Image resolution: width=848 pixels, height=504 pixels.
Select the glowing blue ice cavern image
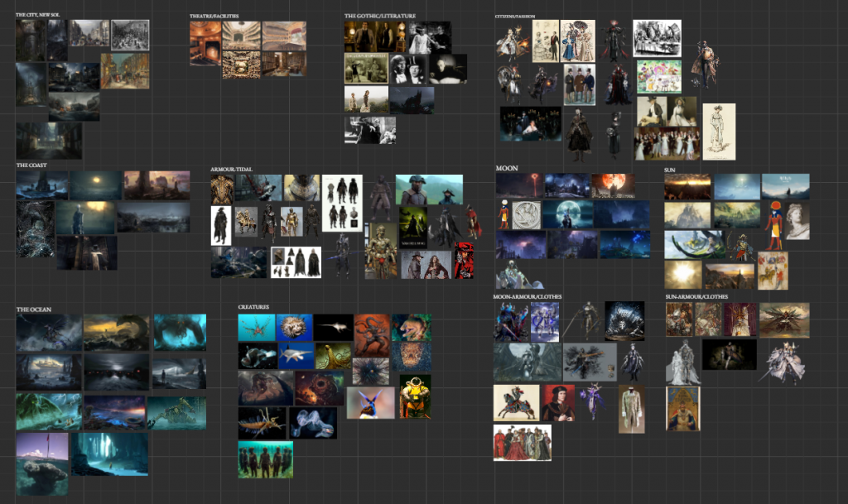point(109,454)
